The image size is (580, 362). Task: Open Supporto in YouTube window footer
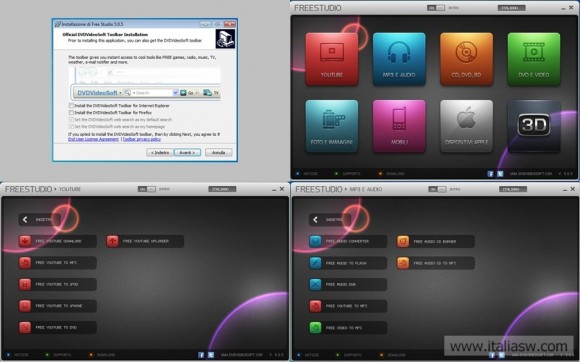coord(58,355)
